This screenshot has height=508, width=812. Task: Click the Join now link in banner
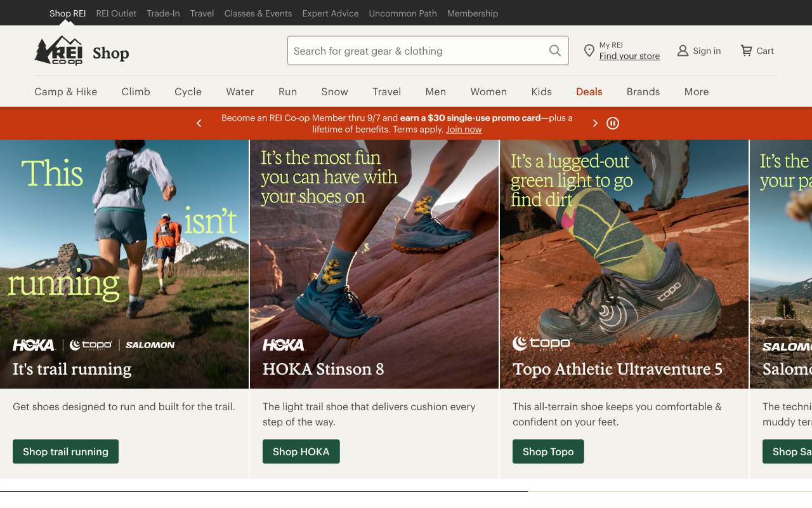point(464,130)
